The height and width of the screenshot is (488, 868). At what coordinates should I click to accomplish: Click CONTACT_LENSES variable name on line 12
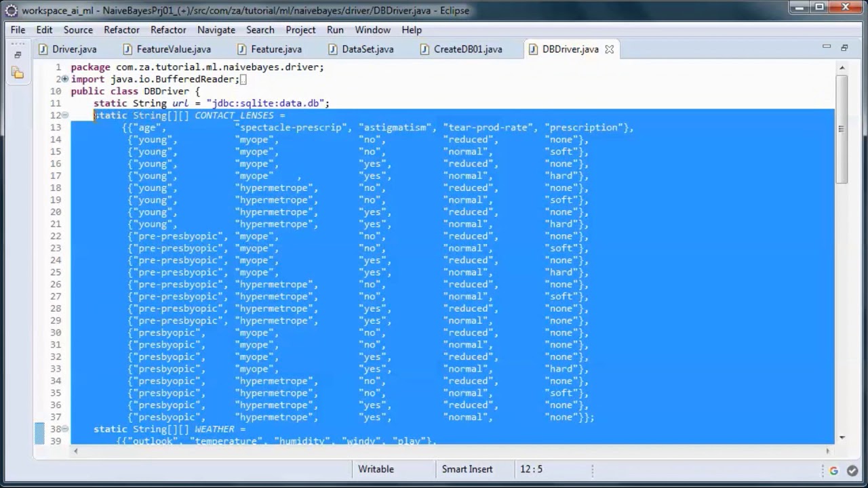(x=234, y=115)
